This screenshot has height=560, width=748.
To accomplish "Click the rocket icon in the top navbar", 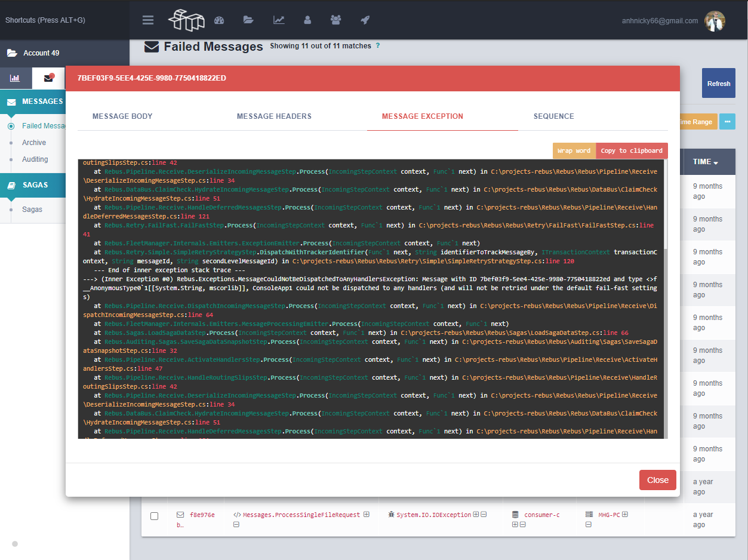I will [x=364, y=20].
